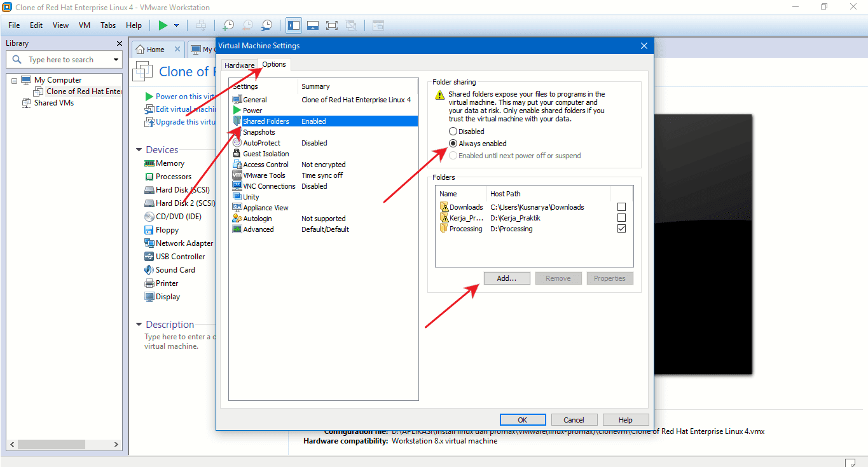Open the Snapshot Manager toolbar icon
This screenshot has width=868, height=467.
coord(266,25)
